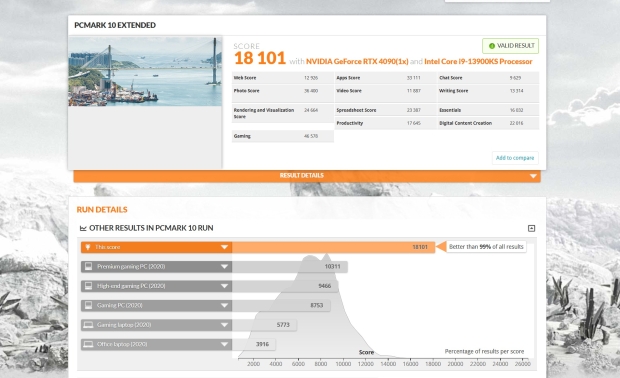
Task: Open the Intel Core i9-13900KS Processor link
Action: [478, 61]
